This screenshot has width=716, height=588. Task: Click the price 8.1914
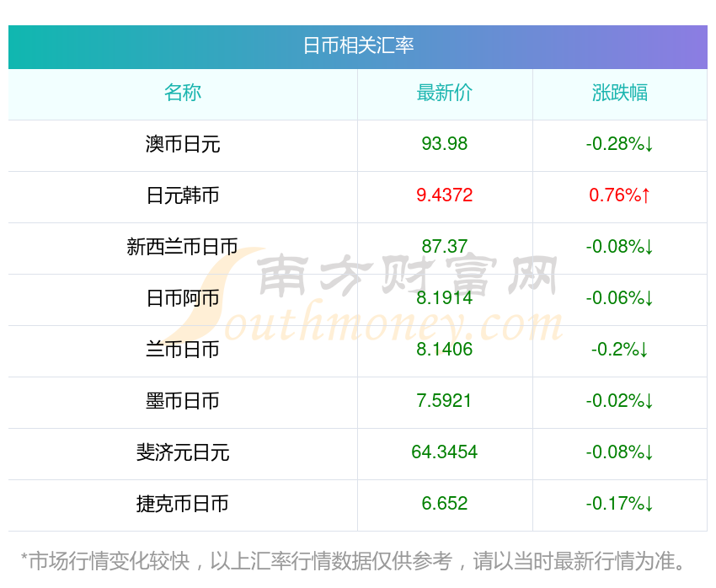click(x=444, y=298)
